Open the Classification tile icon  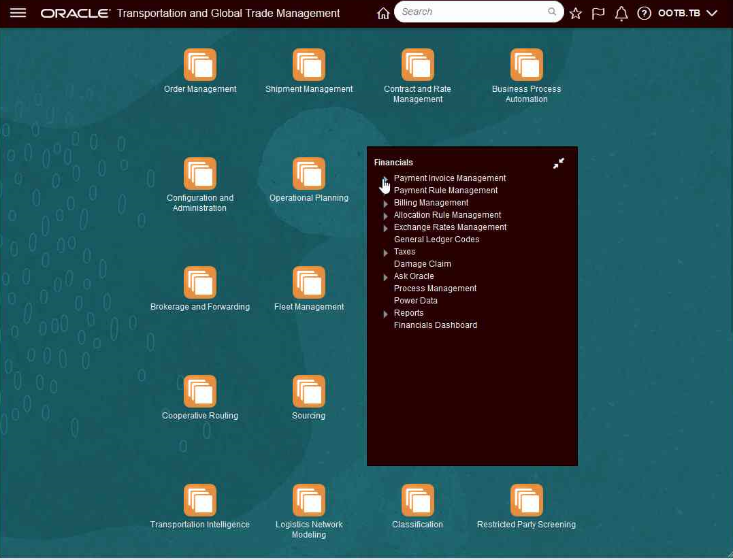(x=417, y=500)
